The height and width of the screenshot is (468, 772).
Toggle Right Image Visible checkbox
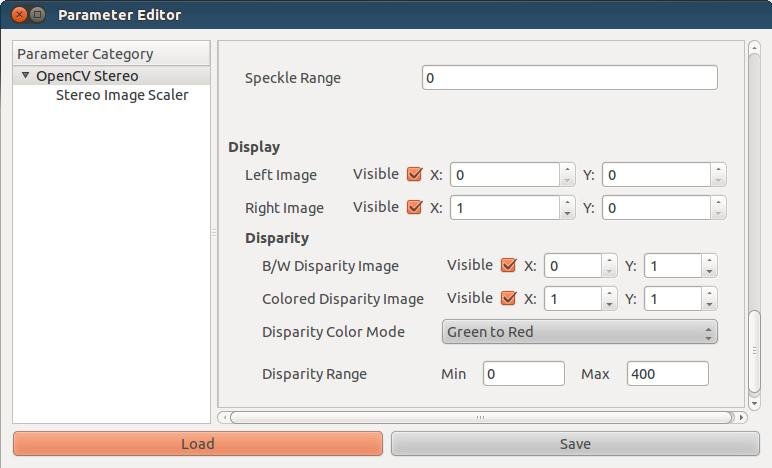coord(415,207)
